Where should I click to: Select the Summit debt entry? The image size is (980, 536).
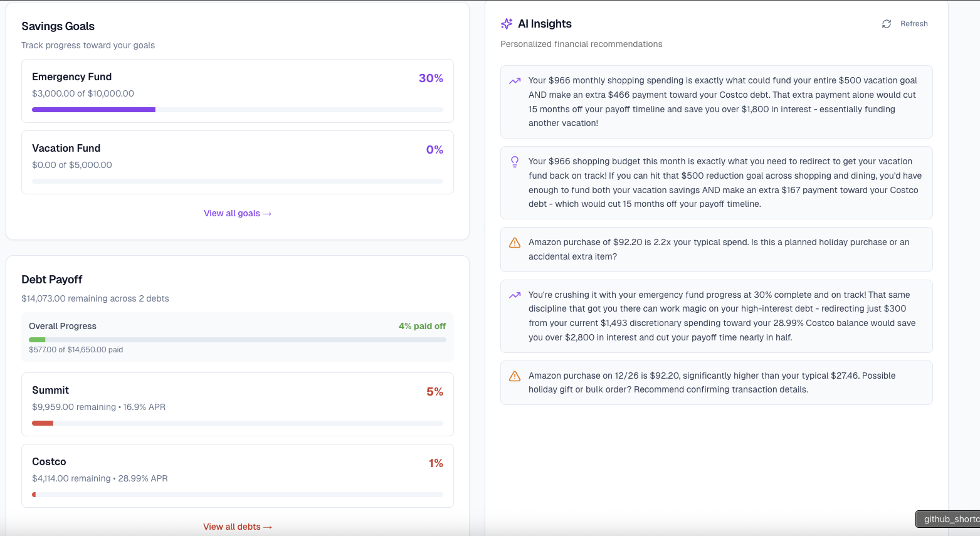click(238, 404)
